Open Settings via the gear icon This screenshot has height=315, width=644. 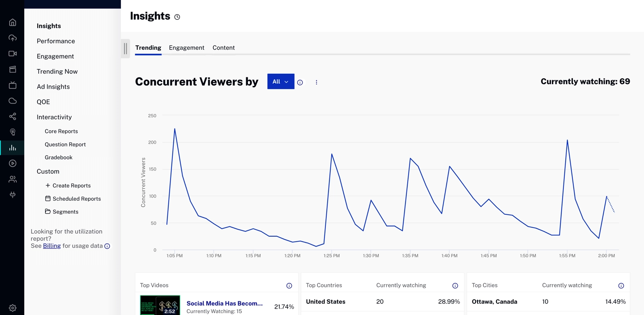13,308
